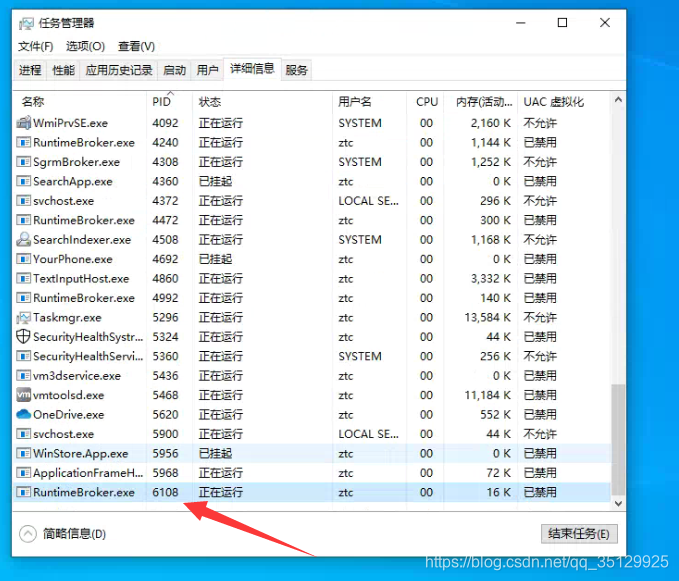Click the RuntimeBroker.exe icon for PID 6108
679x581 pixels.
[x=23, y=492]
